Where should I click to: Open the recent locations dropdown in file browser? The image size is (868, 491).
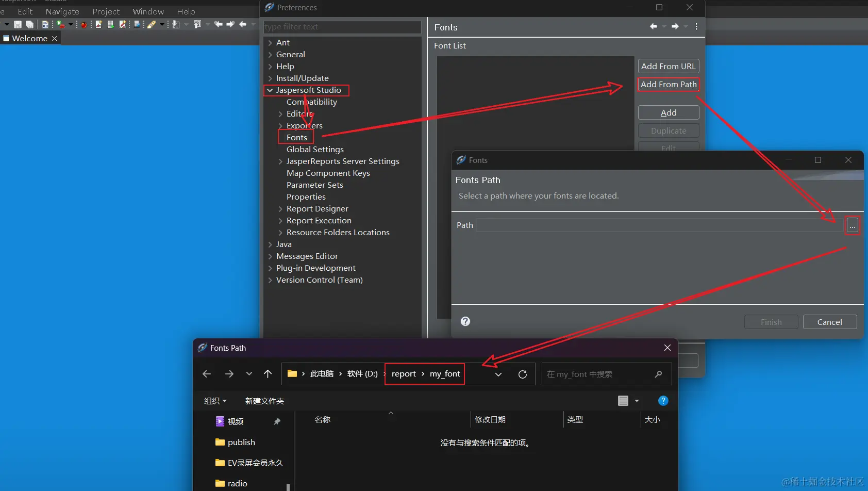(x=249, y=374)
